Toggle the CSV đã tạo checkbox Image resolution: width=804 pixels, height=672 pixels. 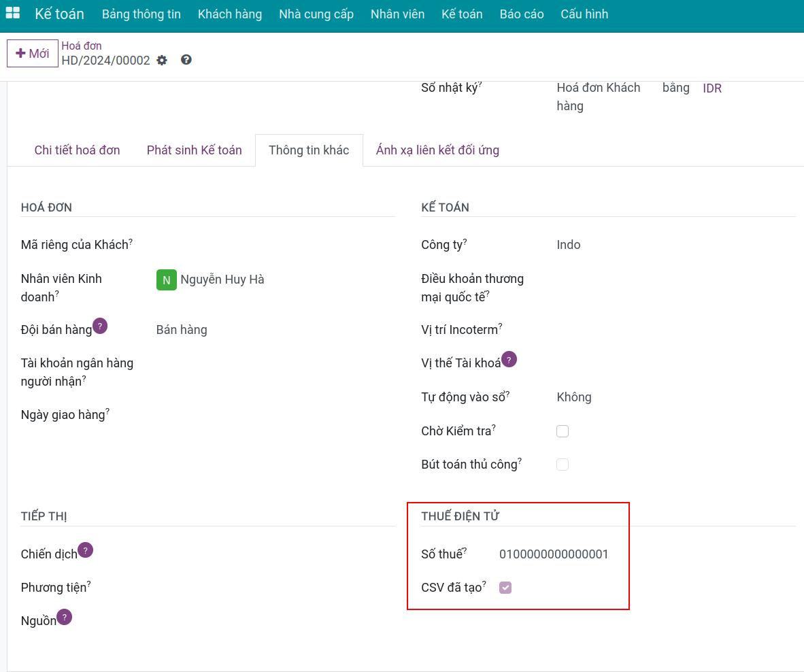[505, 588]
